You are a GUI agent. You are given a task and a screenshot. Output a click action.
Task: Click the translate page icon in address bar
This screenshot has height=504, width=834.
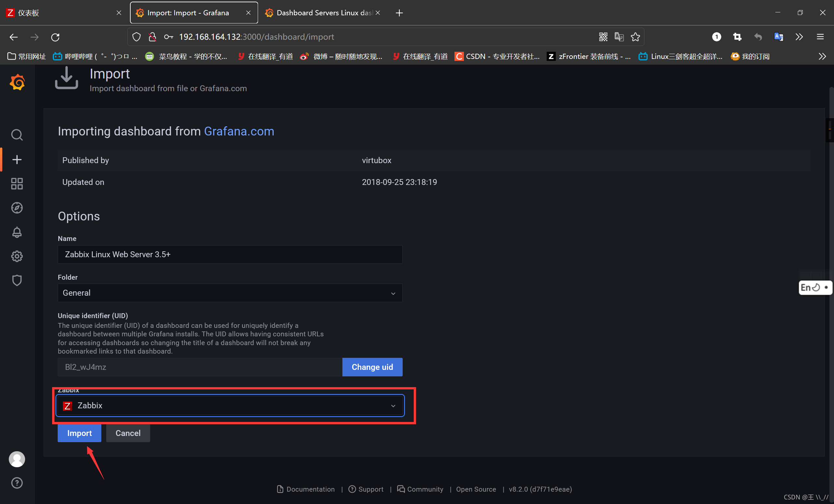coord(619,37)
